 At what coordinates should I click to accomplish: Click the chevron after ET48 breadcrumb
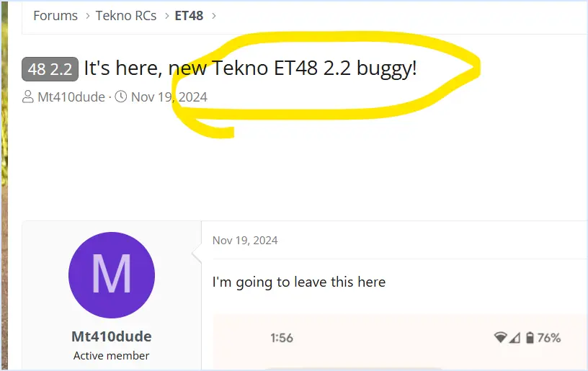point(214,16)
